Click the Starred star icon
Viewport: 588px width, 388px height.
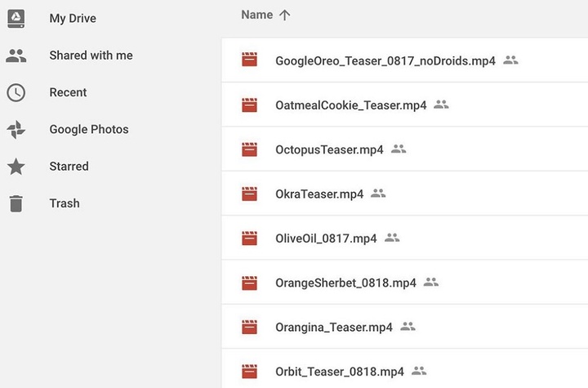click(16, 167)
